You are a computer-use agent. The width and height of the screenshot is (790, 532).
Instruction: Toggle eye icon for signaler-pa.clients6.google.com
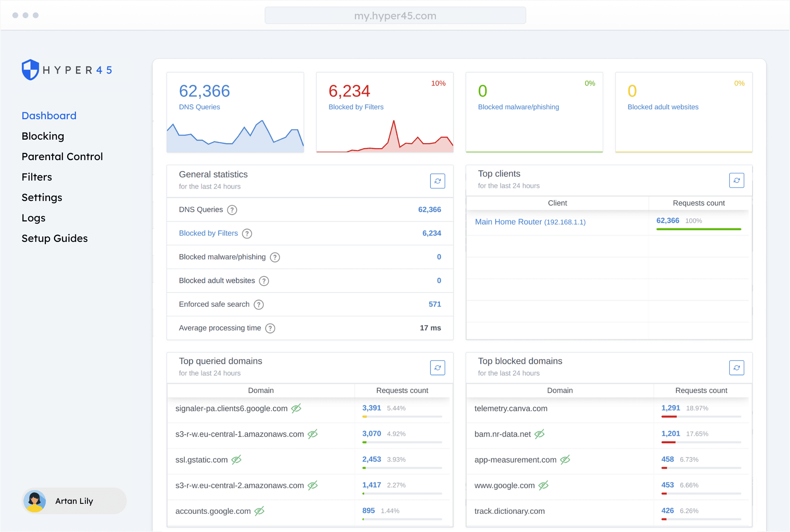pos(296,409)
